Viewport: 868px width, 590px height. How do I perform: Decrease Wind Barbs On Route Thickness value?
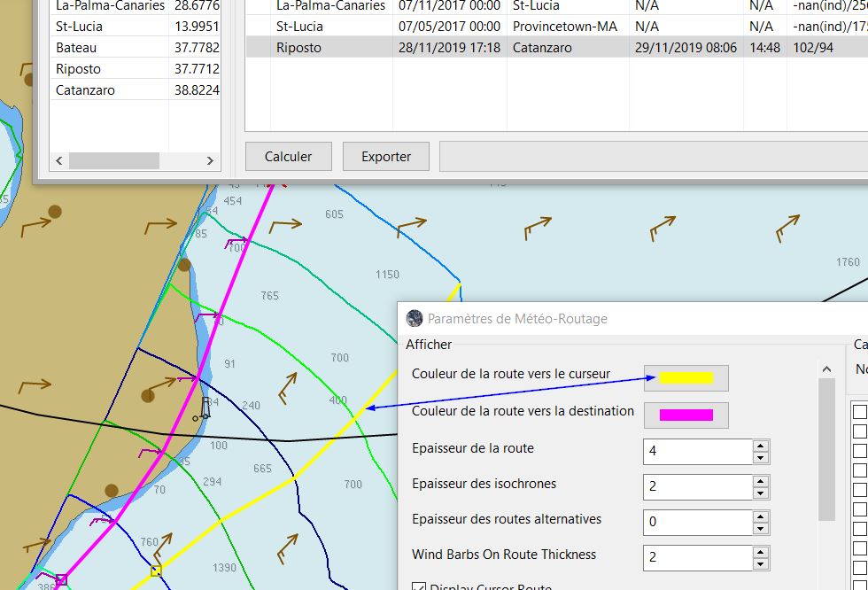[760, 563]
